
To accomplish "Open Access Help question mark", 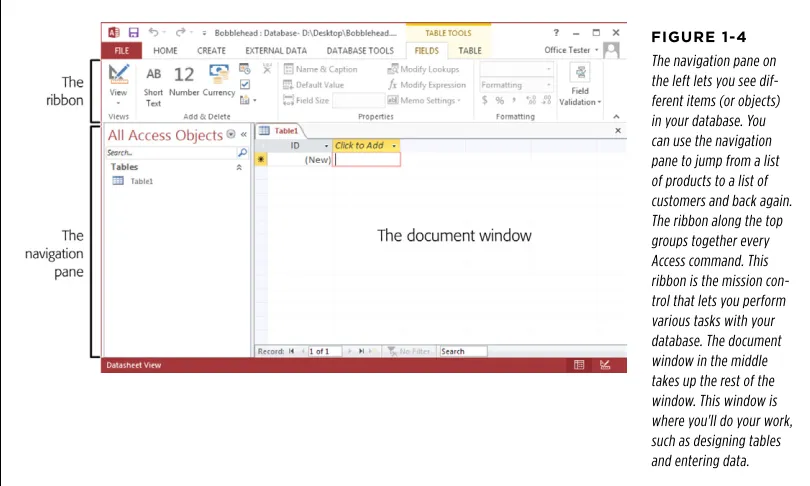I will [x=556, y=33].
